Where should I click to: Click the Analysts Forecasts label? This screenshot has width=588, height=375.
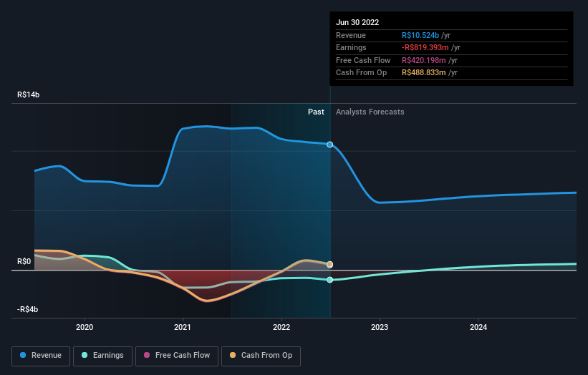[370, 112]
